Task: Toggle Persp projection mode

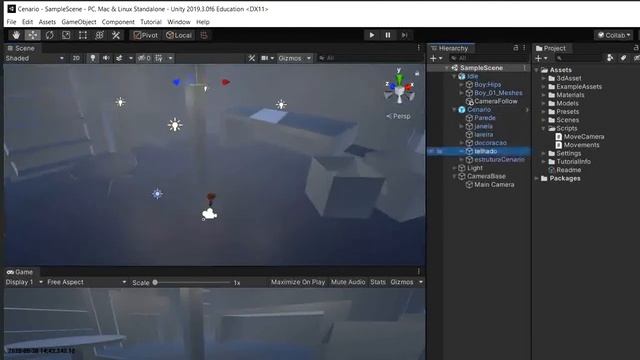Action: coord(398,116)
